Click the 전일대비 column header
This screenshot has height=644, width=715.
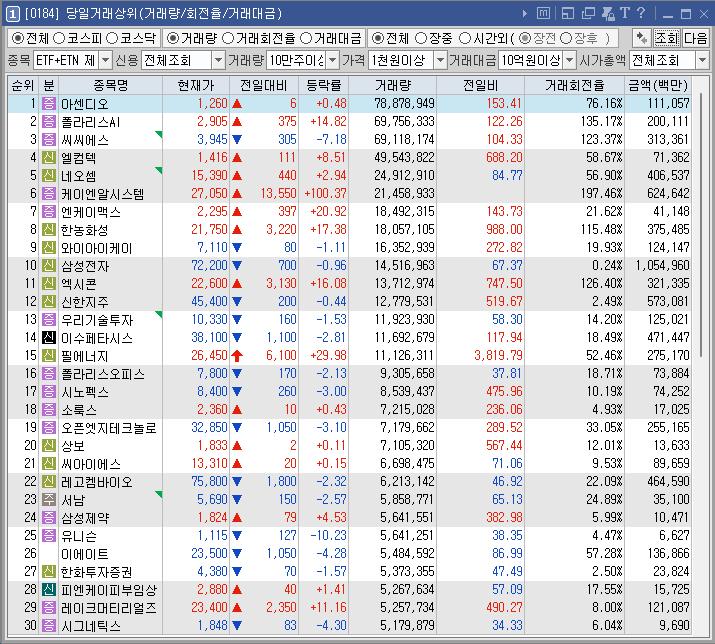click(x=264, y=85)
